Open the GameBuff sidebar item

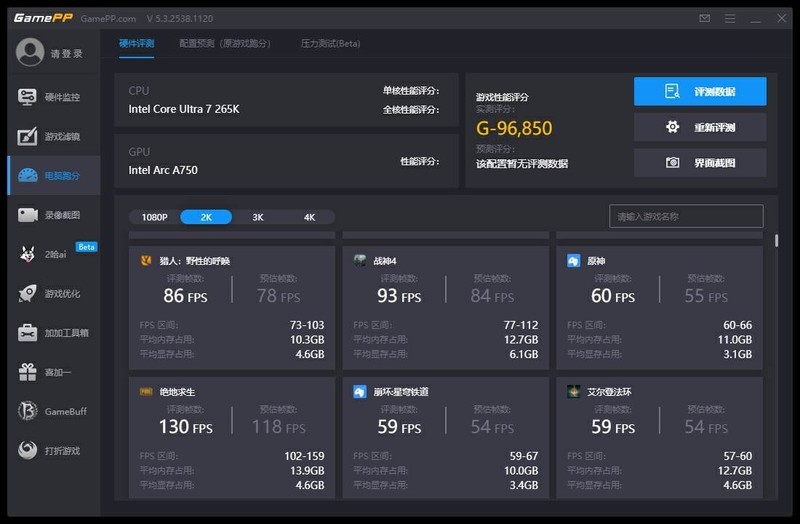(52, 411)
